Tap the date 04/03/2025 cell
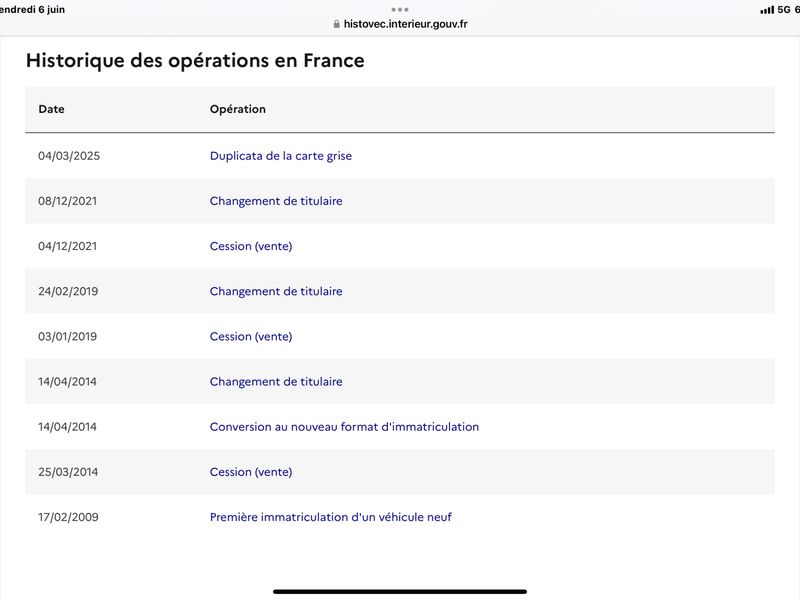 [x=69, y=156]
